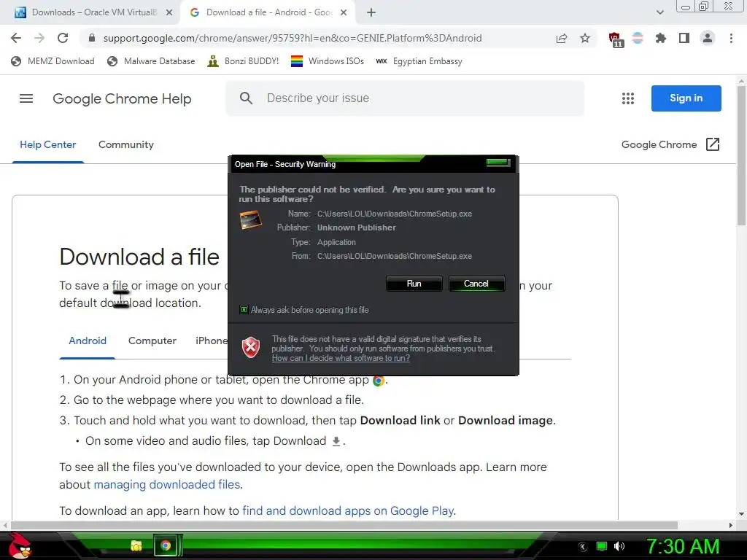
Task: Select the iPhone platform tab
Action: [x=211, y=341]
